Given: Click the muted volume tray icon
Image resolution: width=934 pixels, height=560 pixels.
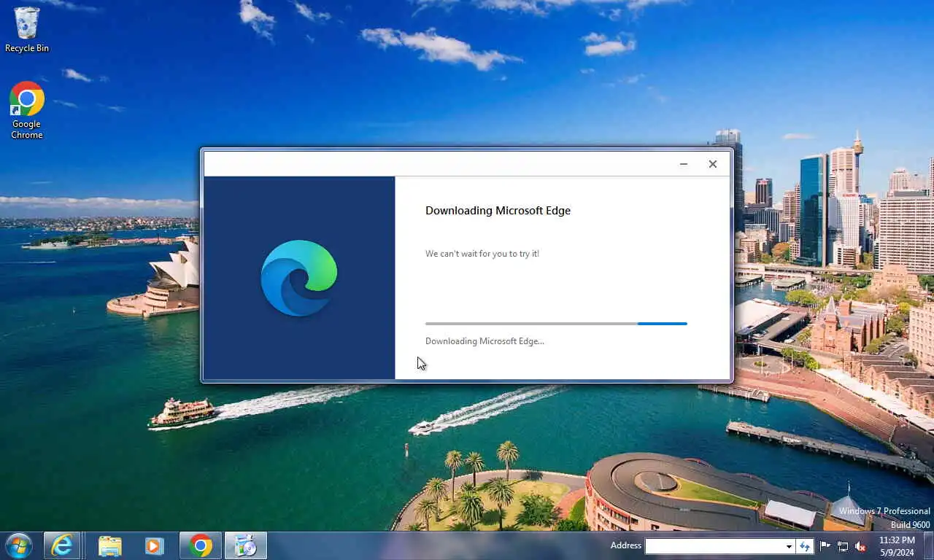Looking at the screenshot, I should (x=860, y=546).
